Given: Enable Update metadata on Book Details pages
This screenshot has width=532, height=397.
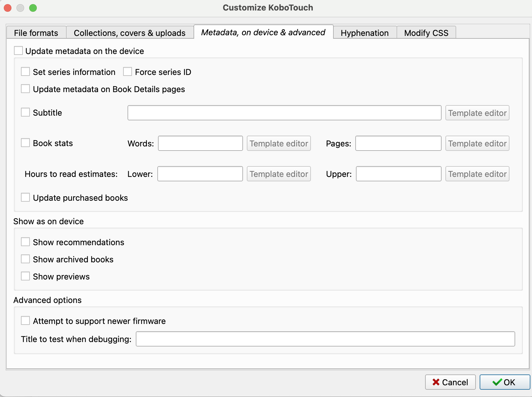Looking at the screenshot, I should pyautogui.click(x=25, y=89).
